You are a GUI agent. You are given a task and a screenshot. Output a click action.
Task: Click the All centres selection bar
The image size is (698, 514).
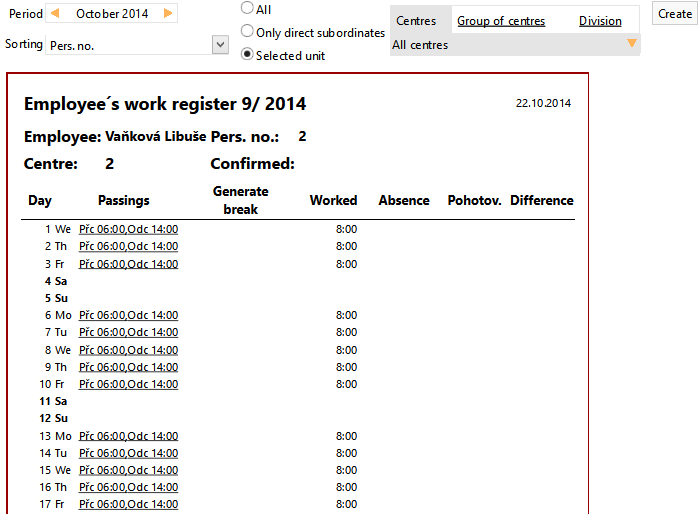pyautogui.click(x=515, y=45)
